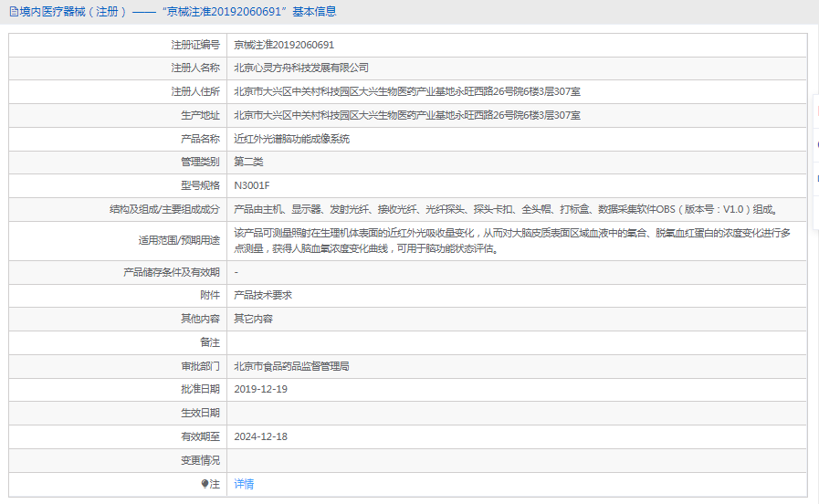The height and width of the screenshot is (504, 819).
Task: Click the 管理类别 row label
Action: (200, 162)
